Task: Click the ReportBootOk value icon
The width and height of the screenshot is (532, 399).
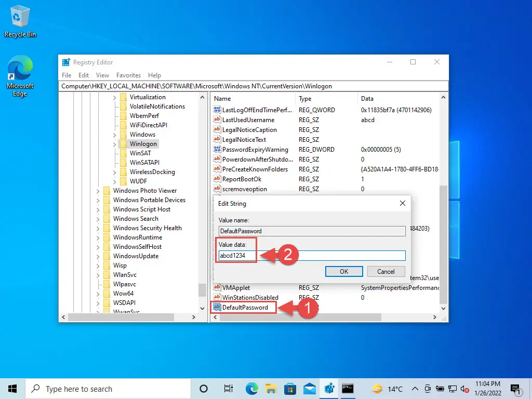Action: pos(217,179)
